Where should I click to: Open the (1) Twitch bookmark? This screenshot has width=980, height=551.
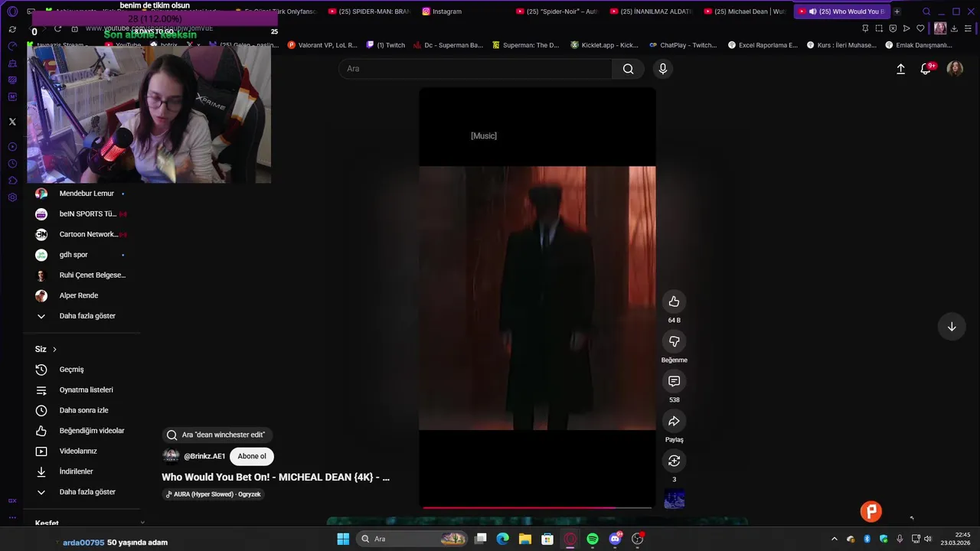[x=386, y=45]
